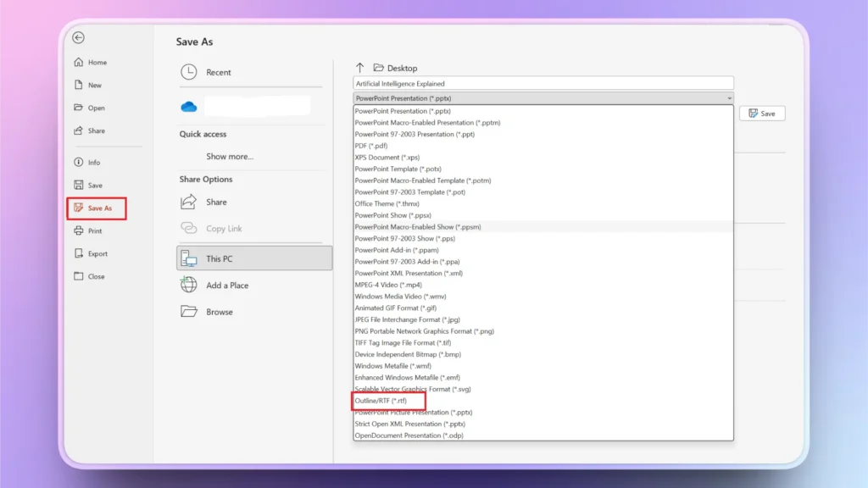Select This PC location

(x=254, y=258)
